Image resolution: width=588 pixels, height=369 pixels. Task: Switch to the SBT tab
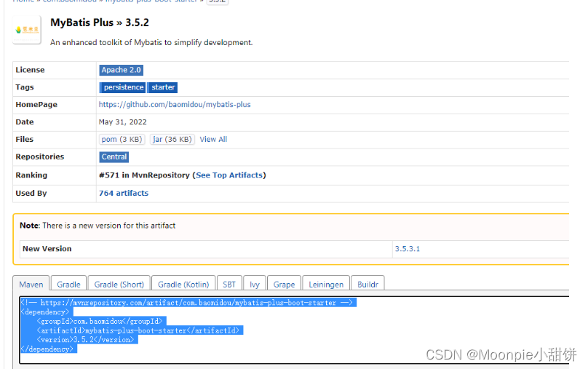pos(229,285)
